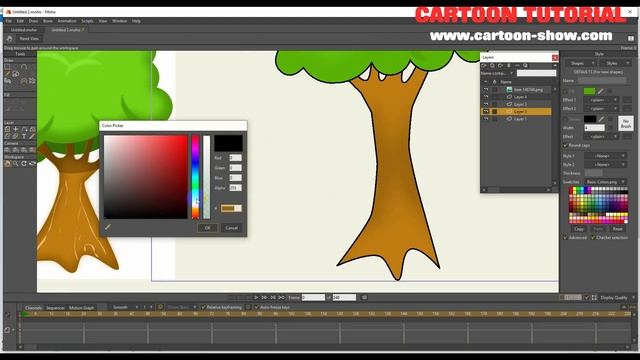Open the Draw menu
This screenshot has width=640, height=360.
tap(33, 21)
